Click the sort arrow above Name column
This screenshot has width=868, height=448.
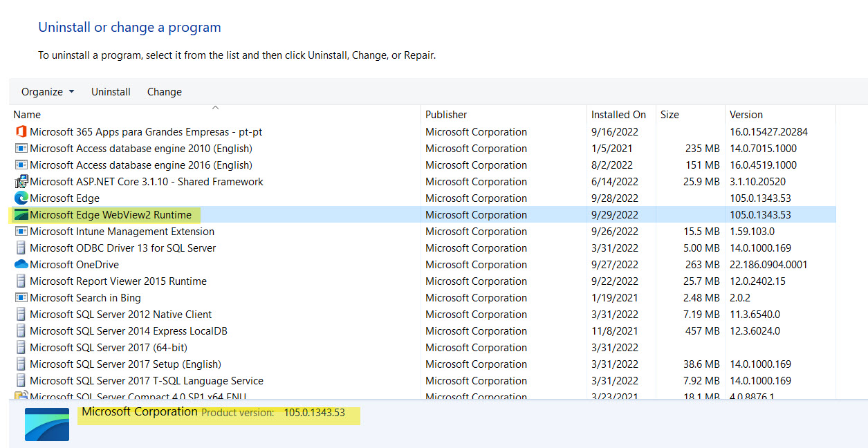coord(215,108)
